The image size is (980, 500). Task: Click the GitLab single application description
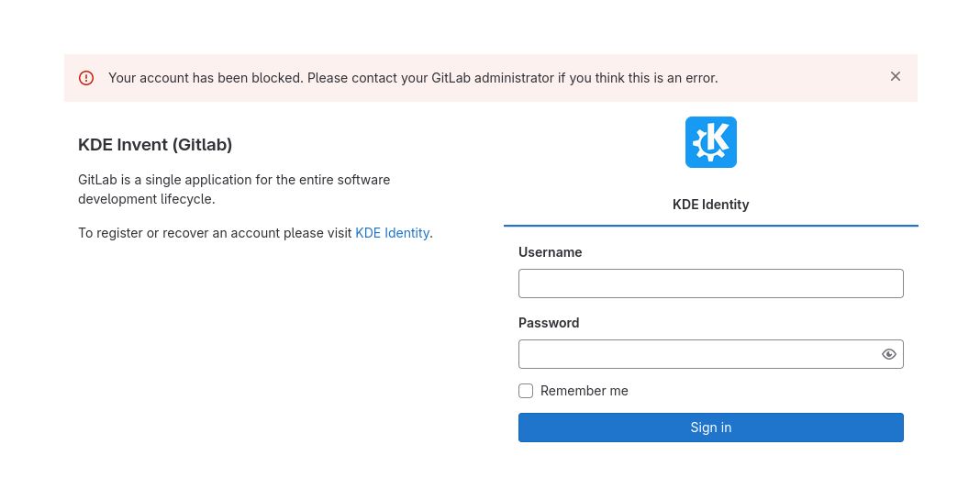[234, 189]
